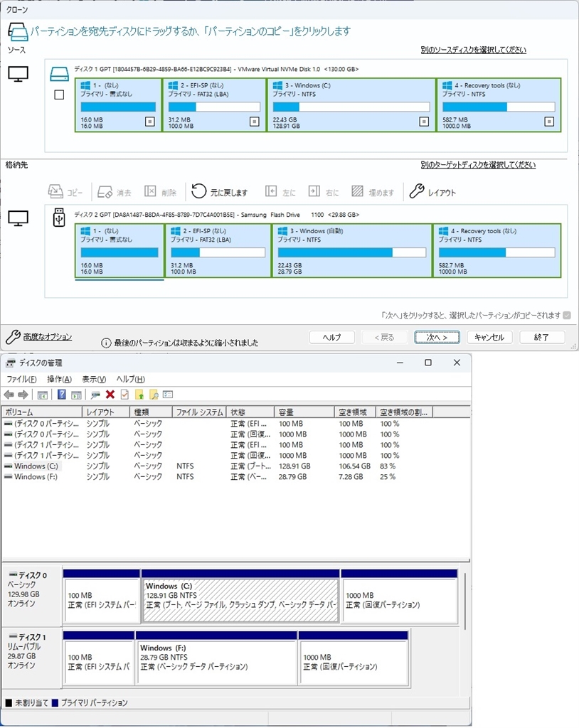The image size is (579, 728).
Task: Click the 高度なオプション link
Action: point(48,337)
